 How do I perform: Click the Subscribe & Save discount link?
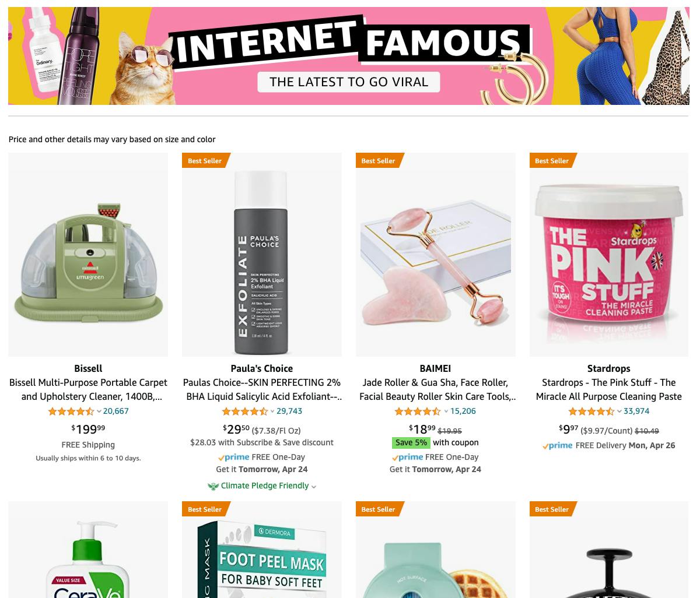[x=261, y=442]
